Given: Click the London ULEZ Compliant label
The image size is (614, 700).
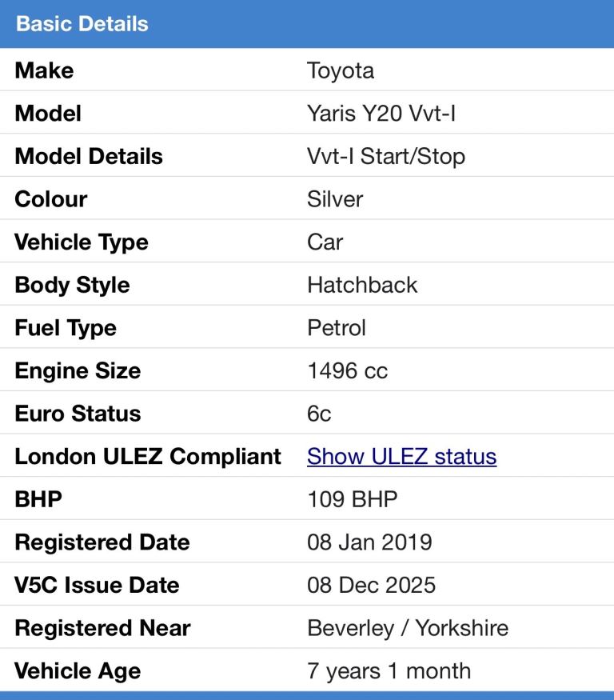Looking at the screenshot, I should [148, 457].
